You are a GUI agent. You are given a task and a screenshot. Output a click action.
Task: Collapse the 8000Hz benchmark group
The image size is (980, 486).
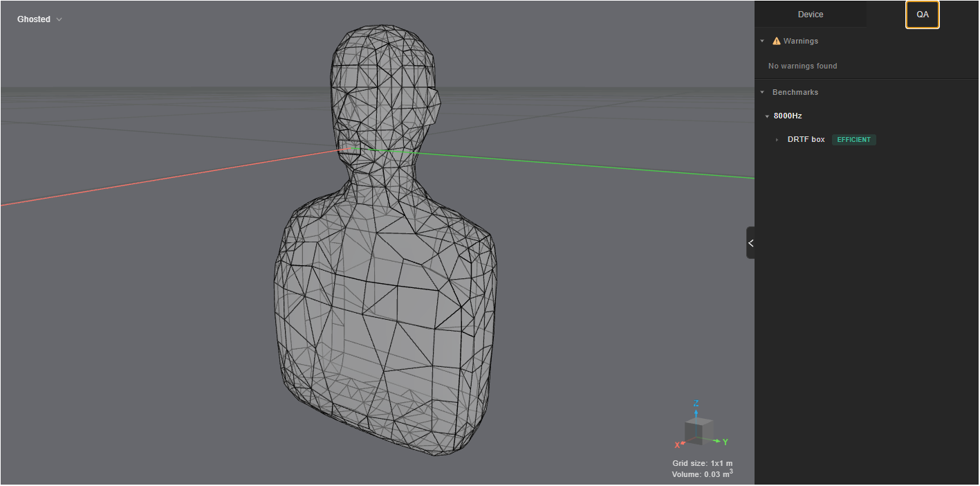point(767,116)
